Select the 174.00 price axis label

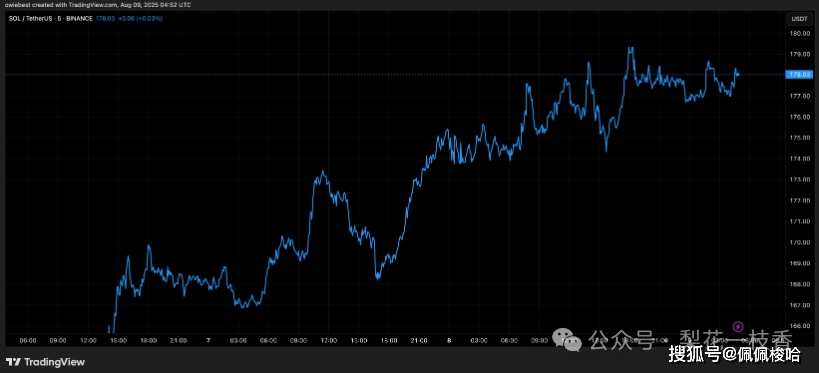800,159
